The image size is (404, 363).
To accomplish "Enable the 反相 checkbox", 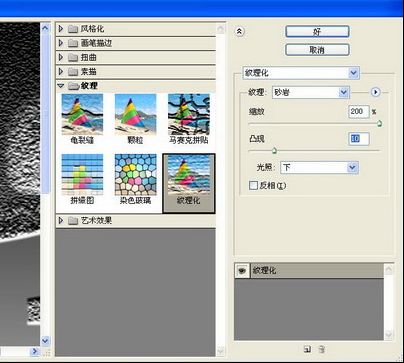I will pos(253,185).
